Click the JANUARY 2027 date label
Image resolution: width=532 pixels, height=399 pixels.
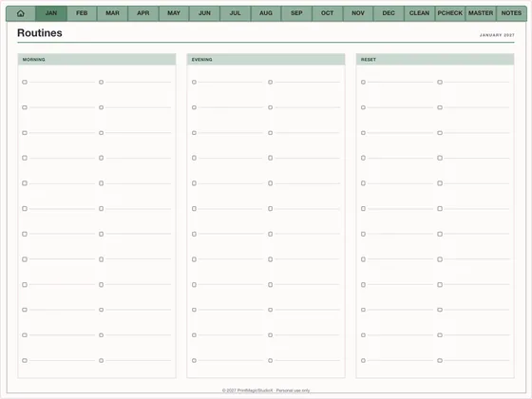point(497,35)
